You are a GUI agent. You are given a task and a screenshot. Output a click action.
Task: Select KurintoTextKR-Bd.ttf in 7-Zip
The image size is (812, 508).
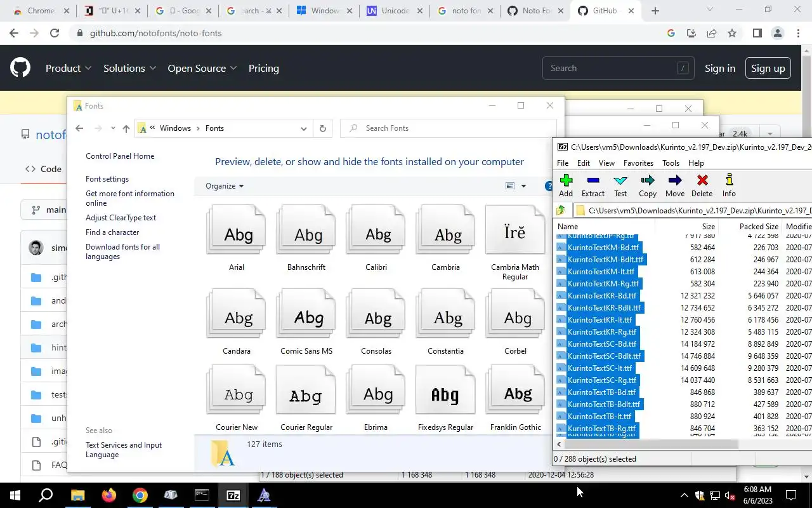pyautogui.click(x=601, y=296)
